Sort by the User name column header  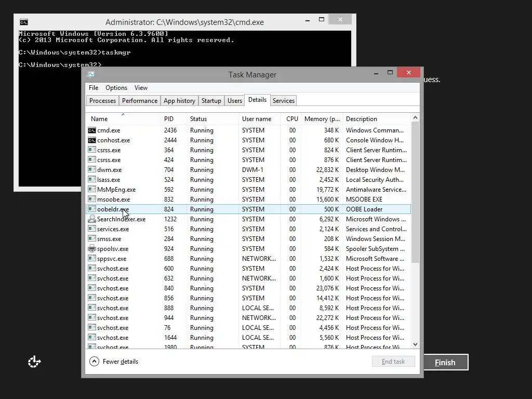click(259, 119)
